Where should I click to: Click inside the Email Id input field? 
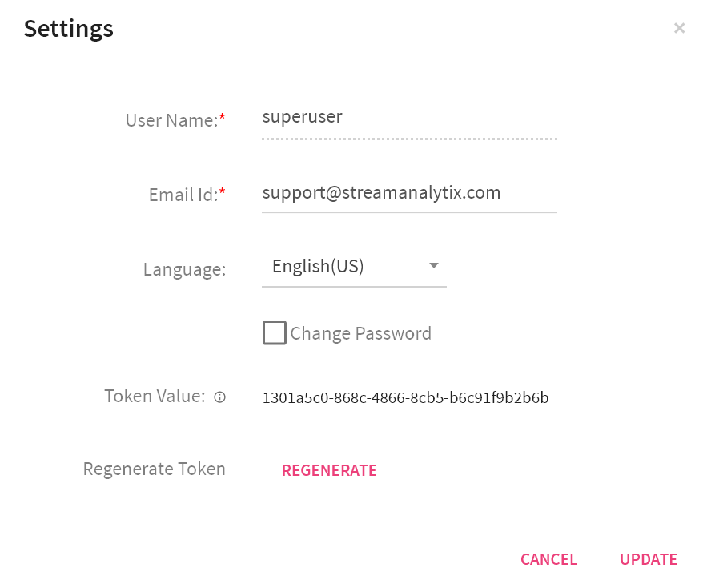pos(408,192)
